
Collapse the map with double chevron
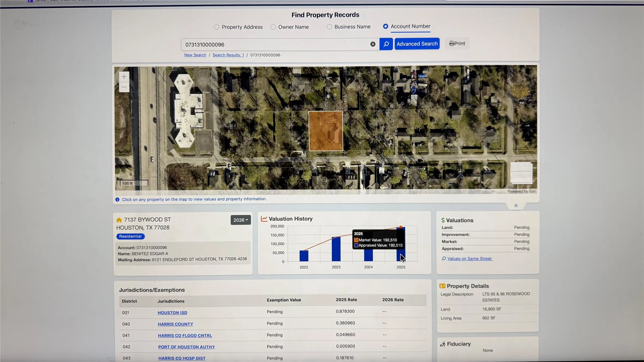[516, 206]
